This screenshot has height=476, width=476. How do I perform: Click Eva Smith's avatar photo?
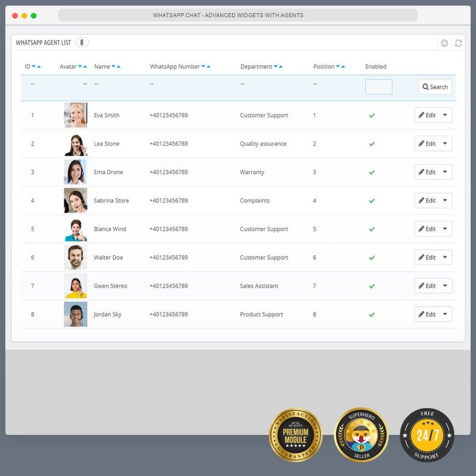point(76,115)
